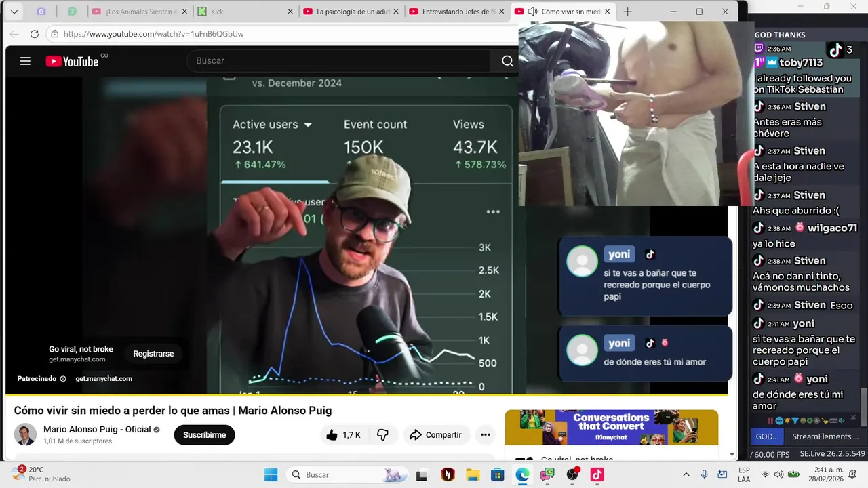The height and width of the screenshot is (488, 868).
Task: Select the first pinned purple tab
Action: (41, 12)
